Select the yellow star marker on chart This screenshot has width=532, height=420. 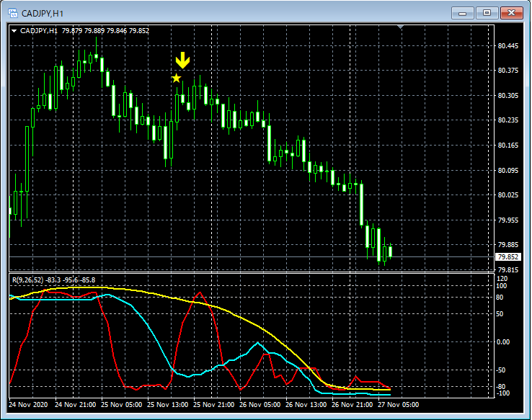pos(176,78)
